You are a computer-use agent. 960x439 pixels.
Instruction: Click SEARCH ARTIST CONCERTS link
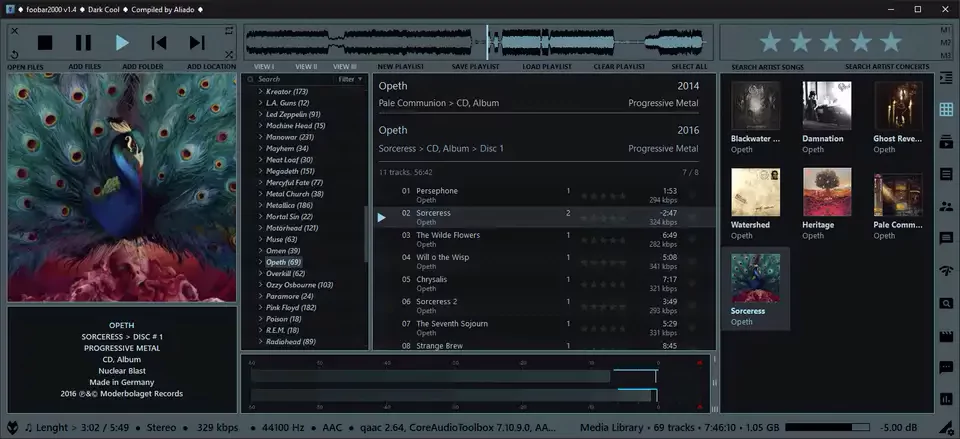point(887,67)
